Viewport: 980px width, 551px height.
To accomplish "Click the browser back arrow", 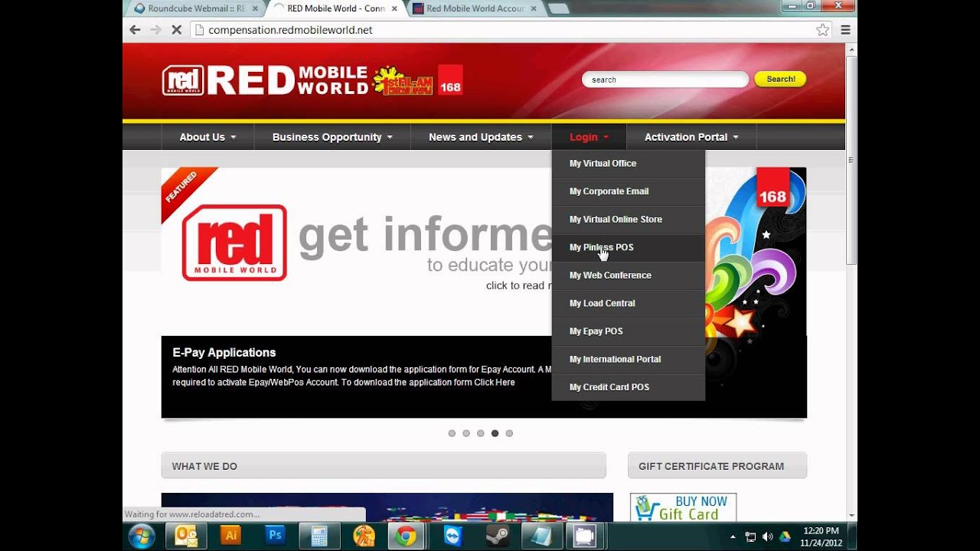I will [135, 30].
